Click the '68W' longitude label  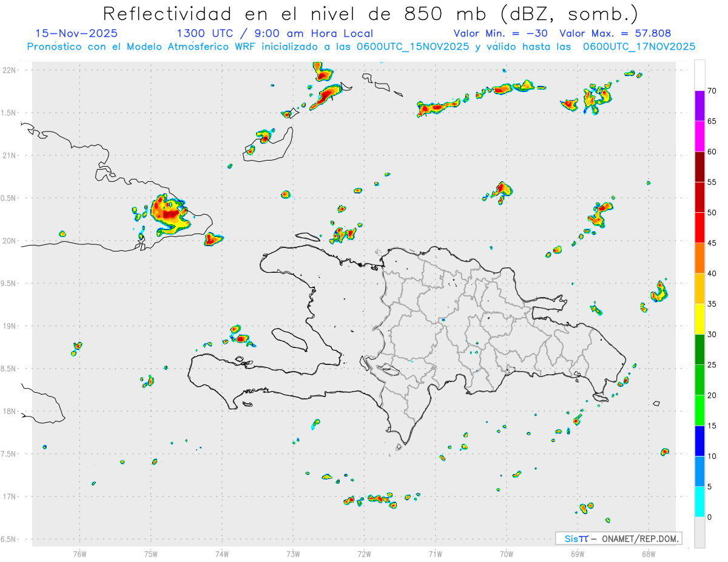(649, 554)
